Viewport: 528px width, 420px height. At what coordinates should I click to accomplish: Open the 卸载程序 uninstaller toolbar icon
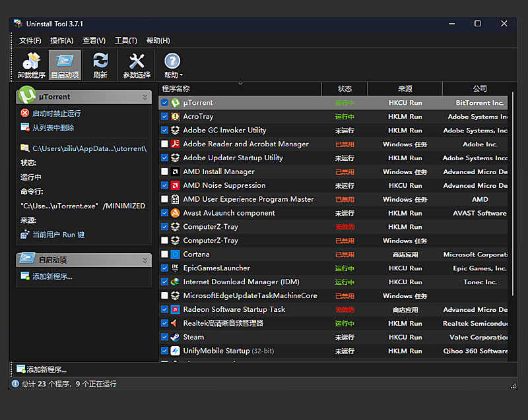point(31,61)
